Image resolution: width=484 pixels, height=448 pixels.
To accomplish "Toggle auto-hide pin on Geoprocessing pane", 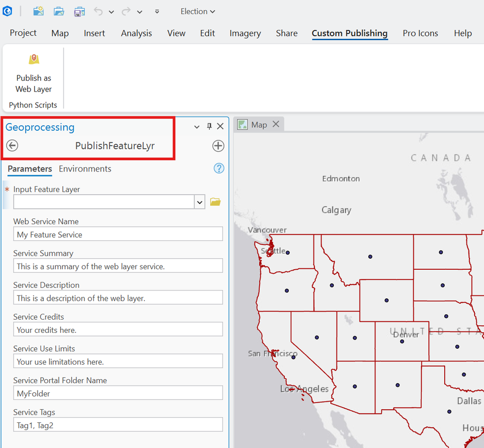I will tap(209, 126).
